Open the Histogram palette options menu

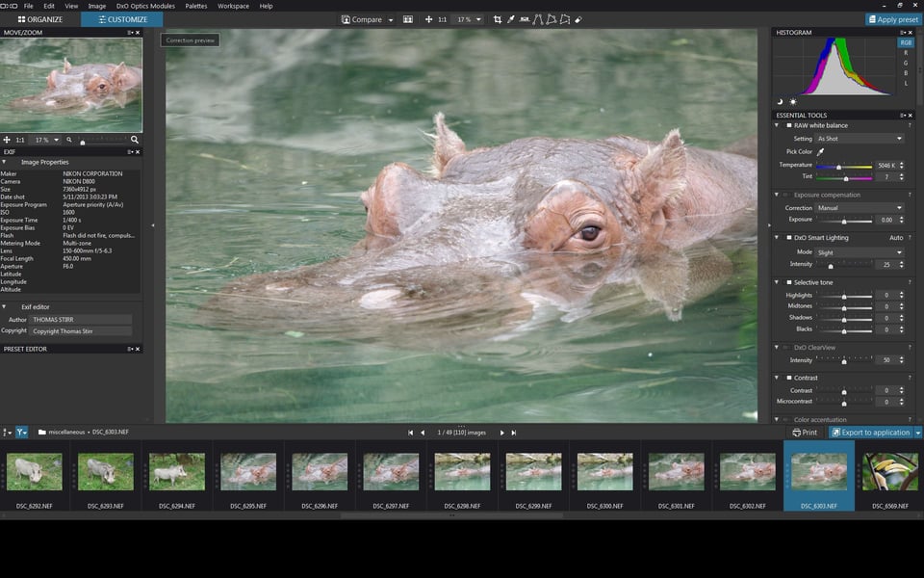tap(903, 33)
